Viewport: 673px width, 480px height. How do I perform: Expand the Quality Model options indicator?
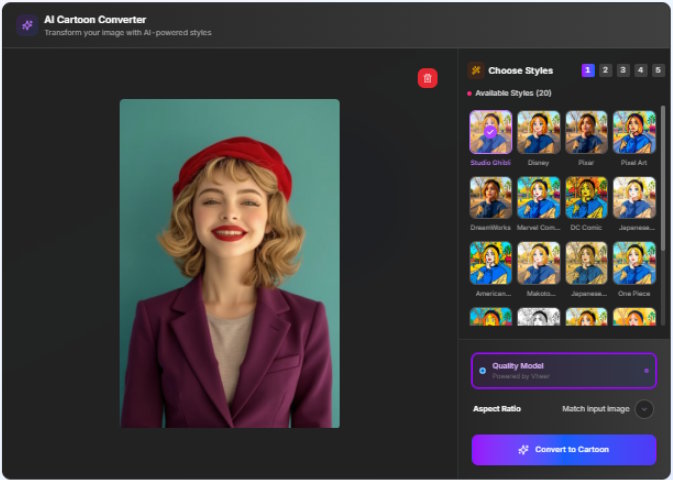point(646,370)
